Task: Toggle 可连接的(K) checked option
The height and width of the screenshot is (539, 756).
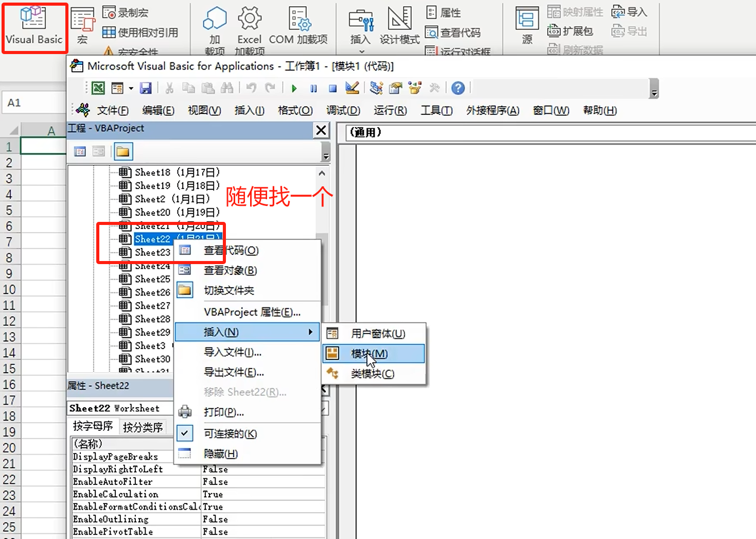Action: (248, 434)
